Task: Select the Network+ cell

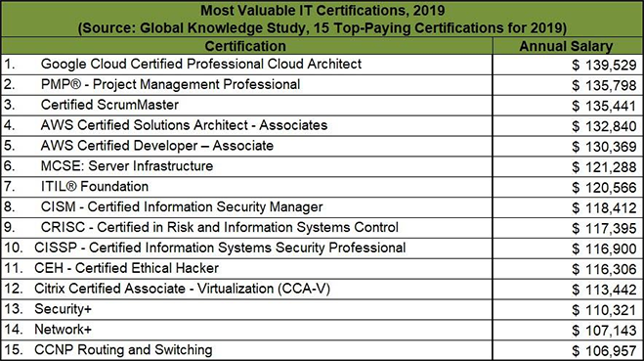Action: click(246, 330)
